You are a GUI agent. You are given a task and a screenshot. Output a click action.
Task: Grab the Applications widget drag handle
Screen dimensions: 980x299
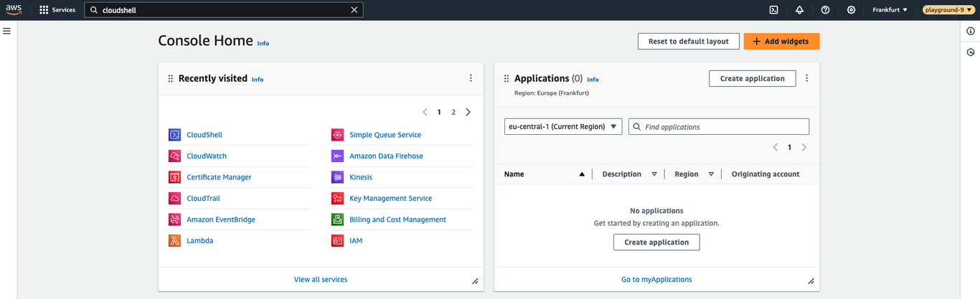pyautogui.click(x=507, y=79)
